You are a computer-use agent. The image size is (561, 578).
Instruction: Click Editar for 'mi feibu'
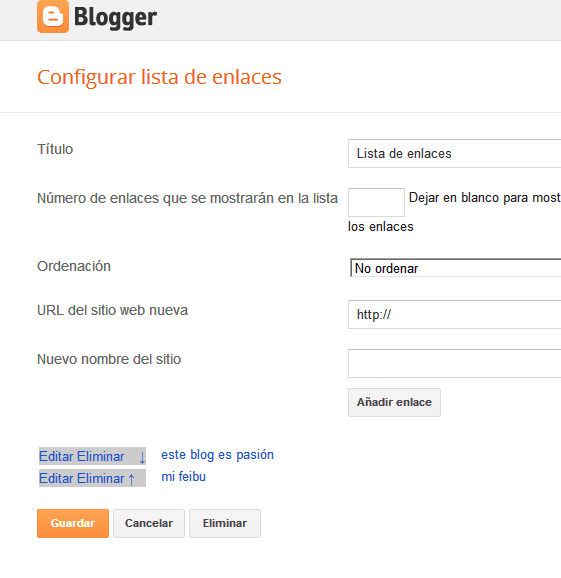click(x=56, y=478)
